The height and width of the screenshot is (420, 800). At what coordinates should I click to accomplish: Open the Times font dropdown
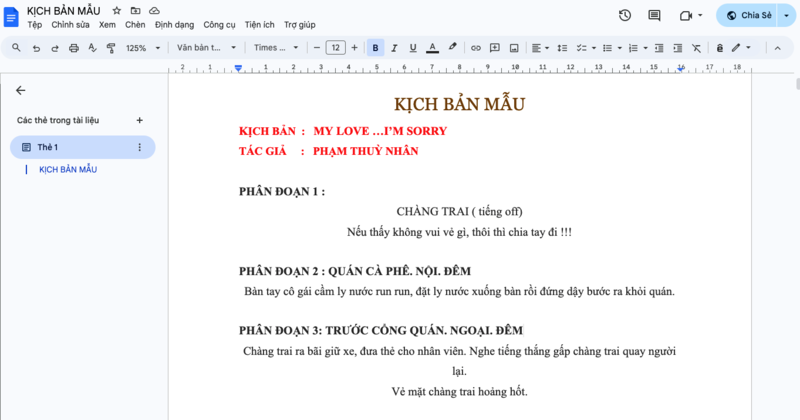[x=276, y=47]
